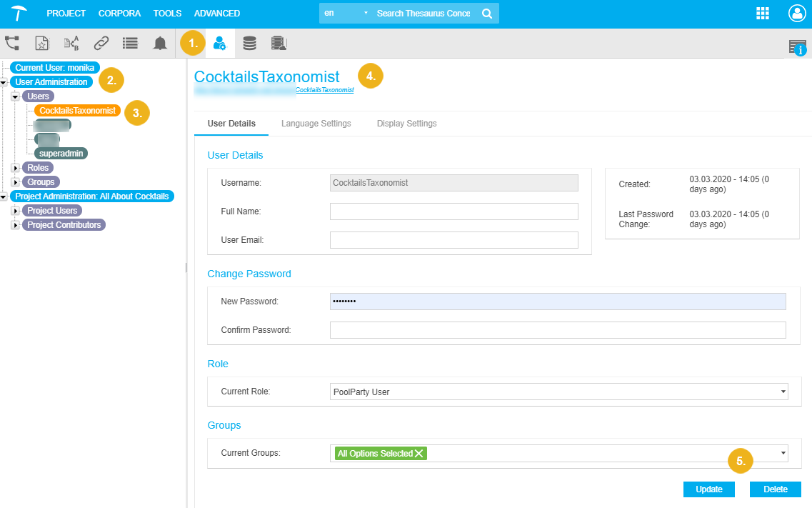Click the Created date value
812x508 pixels.
click(729, 184)
